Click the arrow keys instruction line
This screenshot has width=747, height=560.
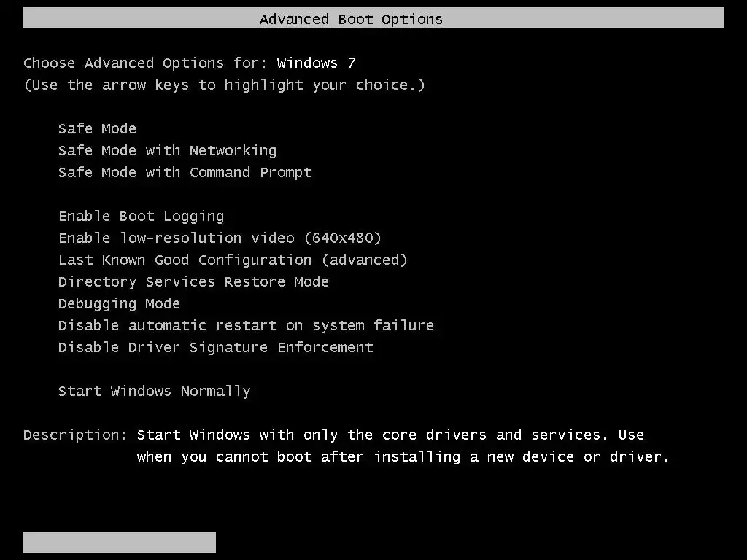click(x=224, y=85)
